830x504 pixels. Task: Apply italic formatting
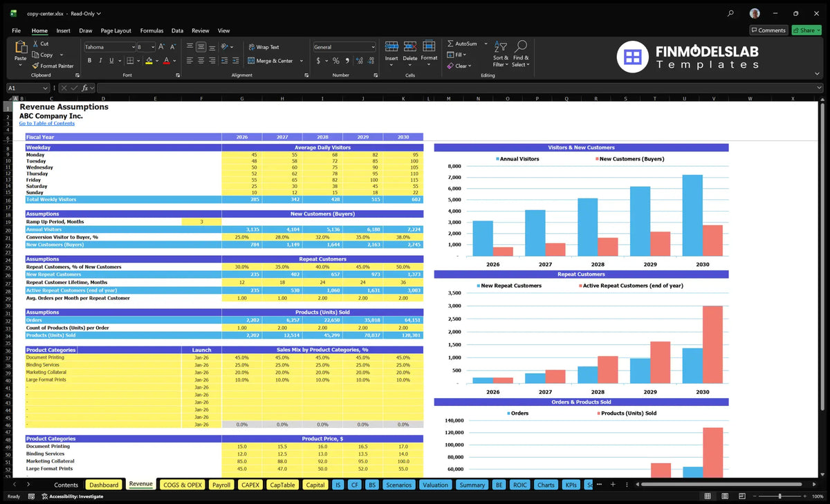(x=100, y=61)
